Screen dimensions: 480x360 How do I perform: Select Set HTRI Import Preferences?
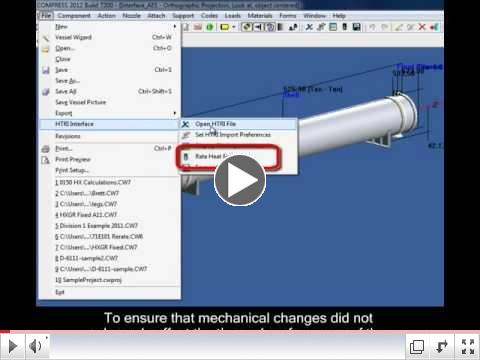click(x=239, y=135)
